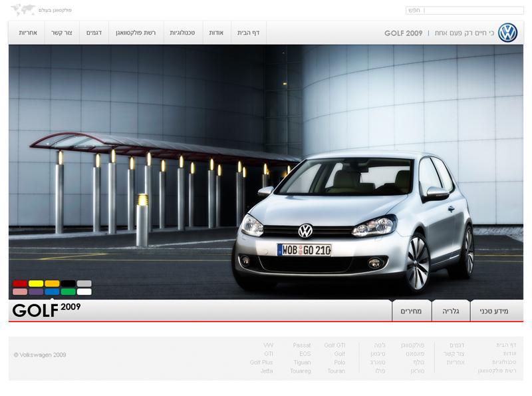Open the טוארג footer link
Screen dimensions: 532x396
tap(378, 362)
